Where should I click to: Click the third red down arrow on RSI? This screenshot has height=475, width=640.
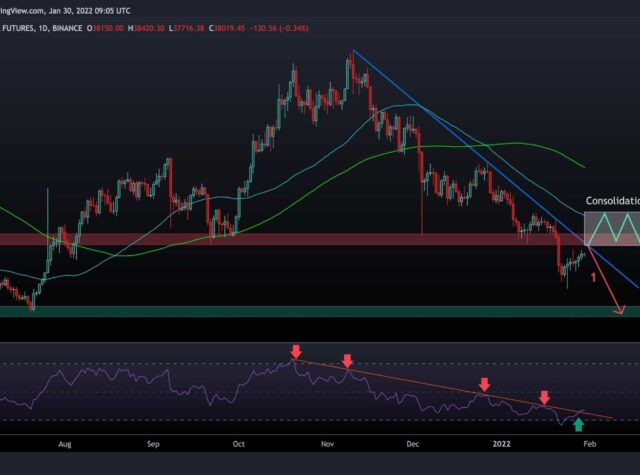pyautogui.click(x=484, y=384)
